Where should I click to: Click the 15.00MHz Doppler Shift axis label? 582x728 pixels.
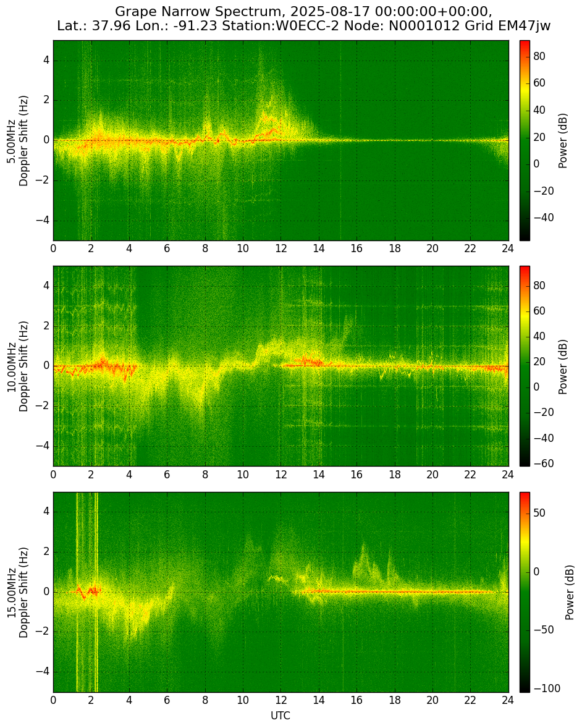(x=18, y=593)
